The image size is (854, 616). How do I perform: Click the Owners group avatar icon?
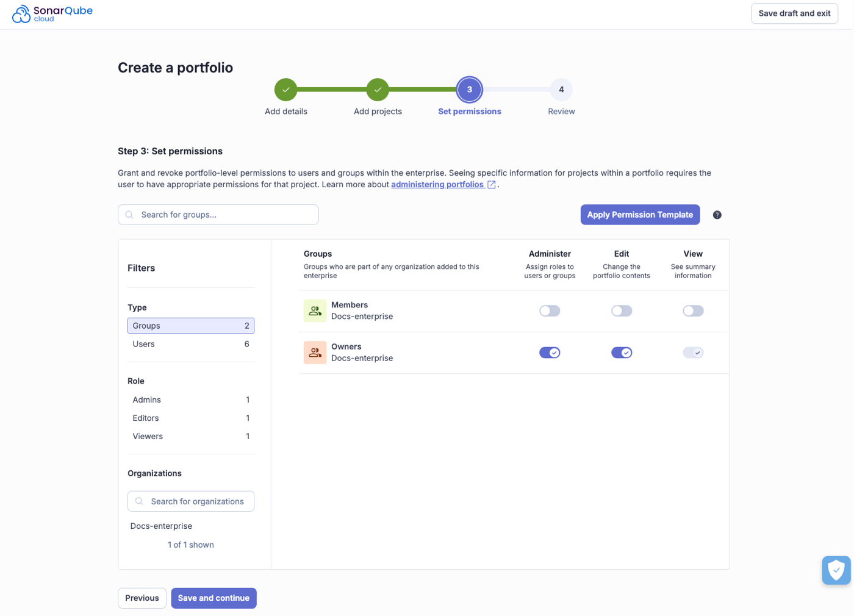click(315, 352)
